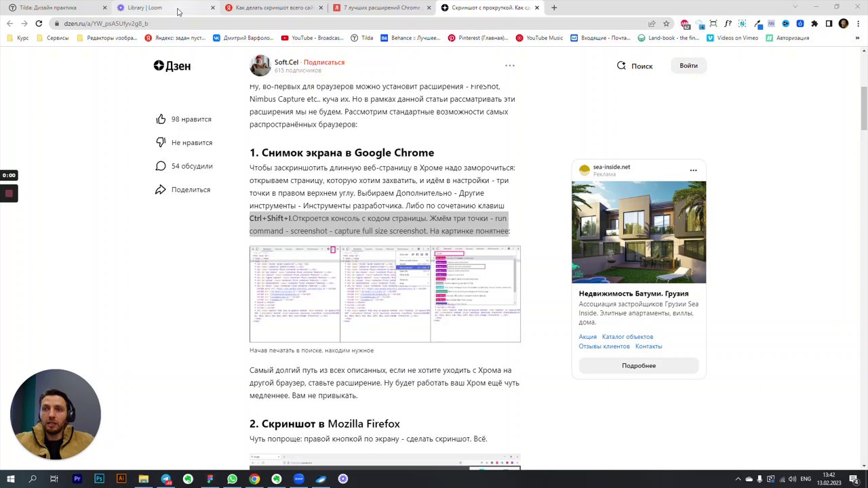Click the 54 обсудили comments label
The width and height of the screenshot is (868, 488).
click(x=192, y=166)
